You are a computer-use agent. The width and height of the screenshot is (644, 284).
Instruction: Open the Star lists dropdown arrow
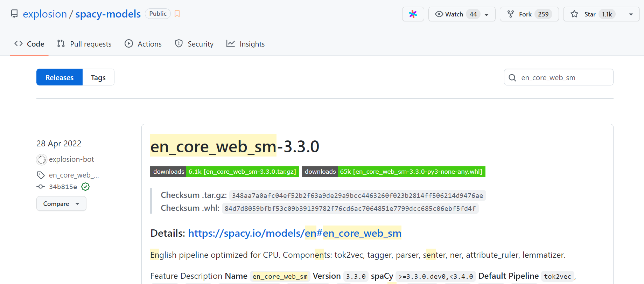coord(631,14)
